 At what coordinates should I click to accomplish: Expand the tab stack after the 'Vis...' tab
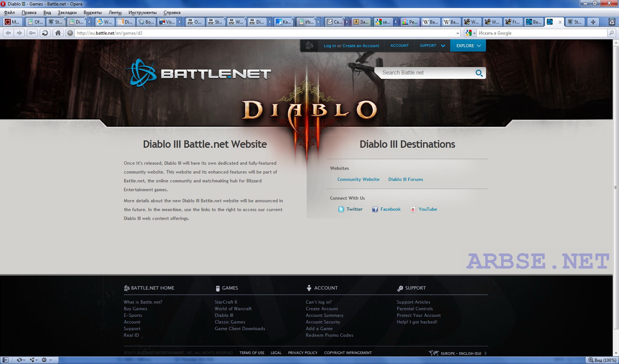click(x=179, y=22)
